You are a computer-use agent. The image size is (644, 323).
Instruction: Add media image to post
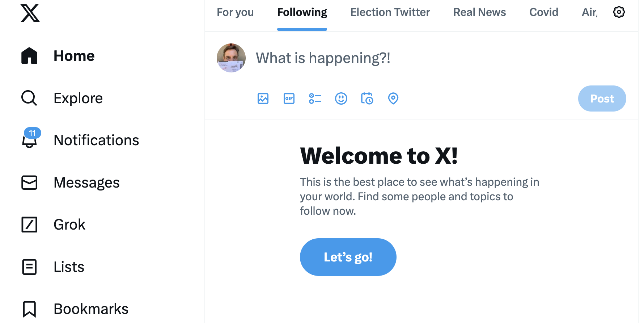263,98
